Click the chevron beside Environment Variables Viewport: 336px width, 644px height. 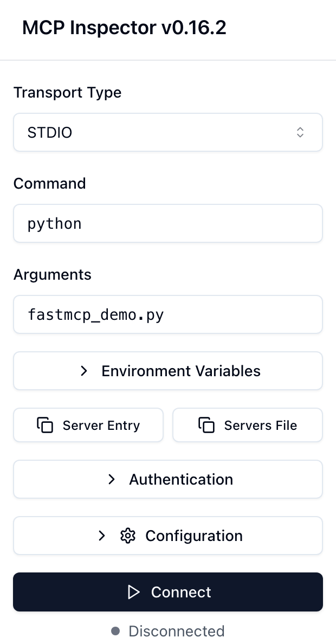pyautogui.click(x=84, y=371)
